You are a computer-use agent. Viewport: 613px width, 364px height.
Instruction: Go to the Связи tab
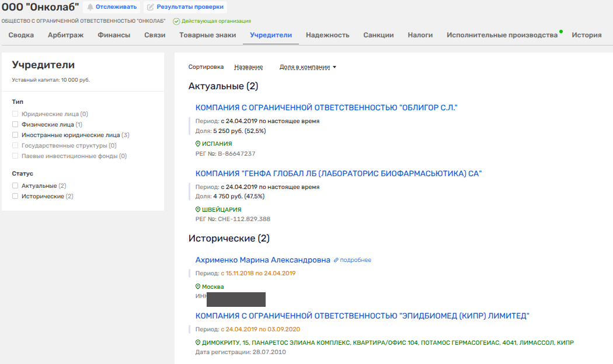point(155,35)
